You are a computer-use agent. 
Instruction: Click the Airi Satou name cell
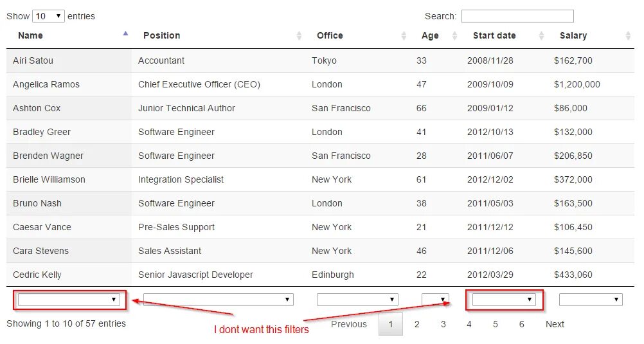33,60
